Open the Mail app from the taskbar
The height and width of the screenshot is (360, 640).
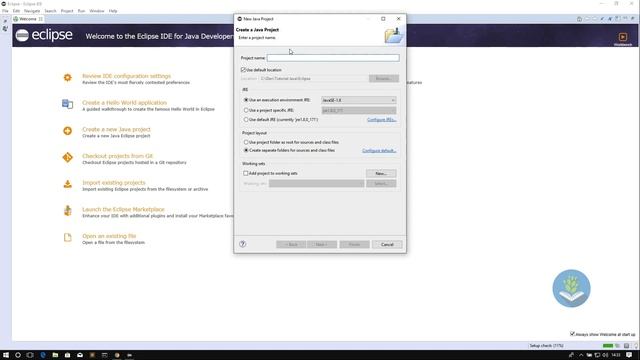pos(80,355)
